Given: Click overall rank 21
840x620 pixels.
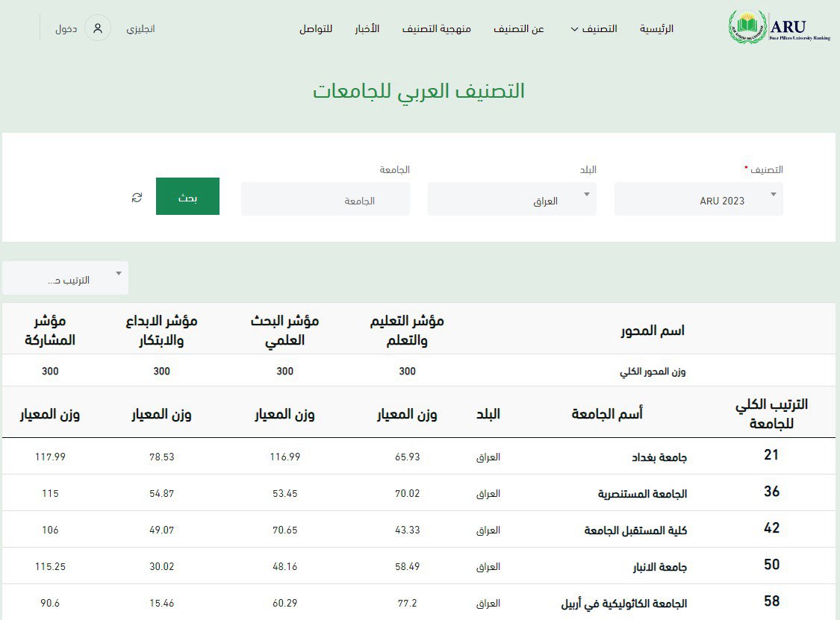Looking at the screenshot, I should (771, 455).
